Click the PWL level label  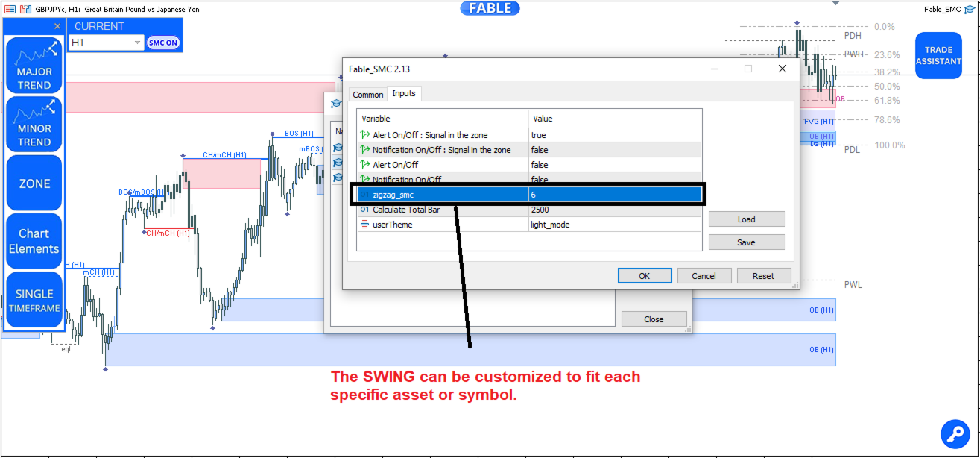(x=853, y=284)
